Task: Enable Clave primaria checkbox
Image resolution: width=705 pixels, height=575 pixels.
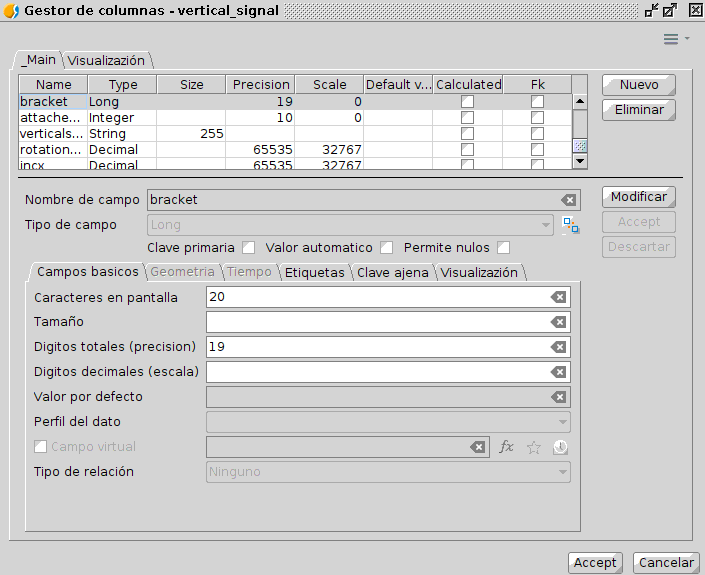Action: tap(248, 248)
